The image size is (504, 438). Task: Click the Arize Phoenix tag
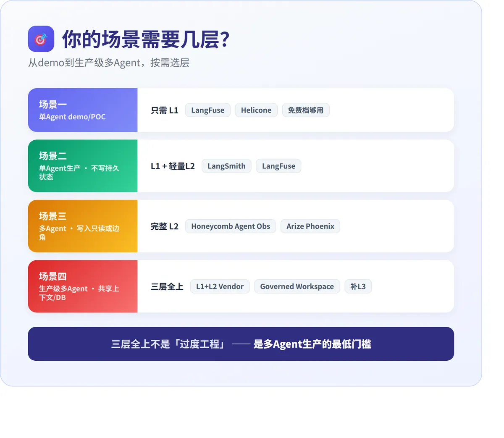[310, 226]
